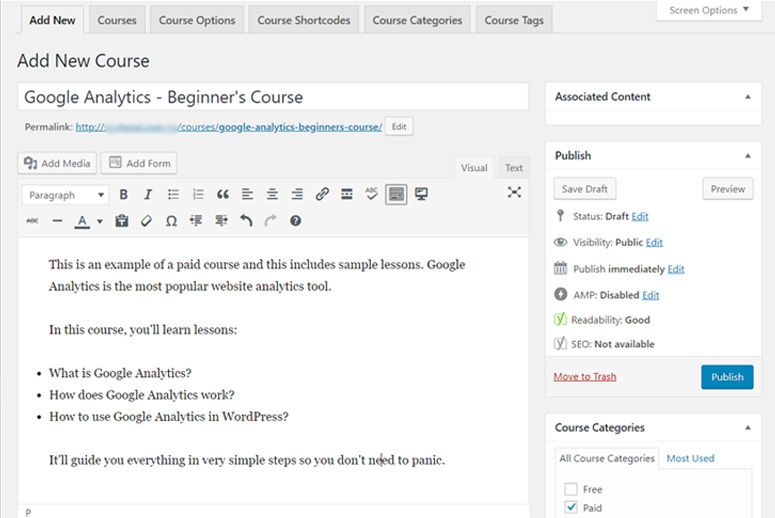Open the Add New tab
This screenshot has width=775, height=518.
pyautogui.click(x=52, y=20)
